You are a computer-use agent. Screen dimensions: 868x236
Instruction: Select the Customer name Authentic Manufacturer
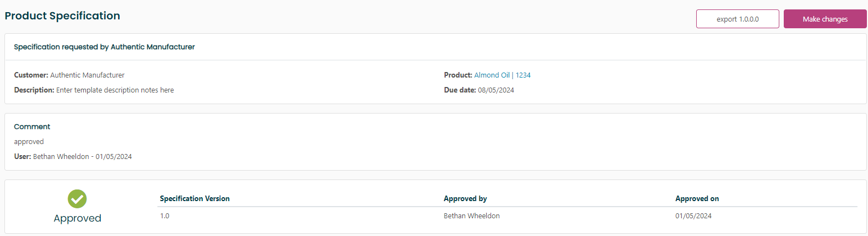87,75
